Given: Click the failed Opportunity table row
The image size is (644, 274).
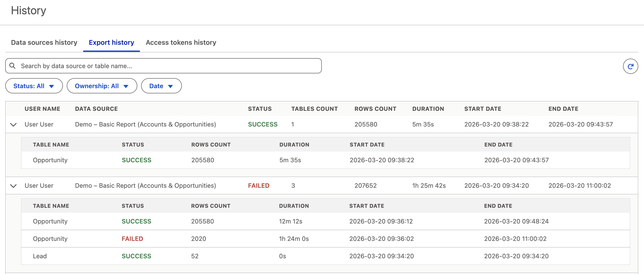Looking at the screenshot, I should coord(50,239).
